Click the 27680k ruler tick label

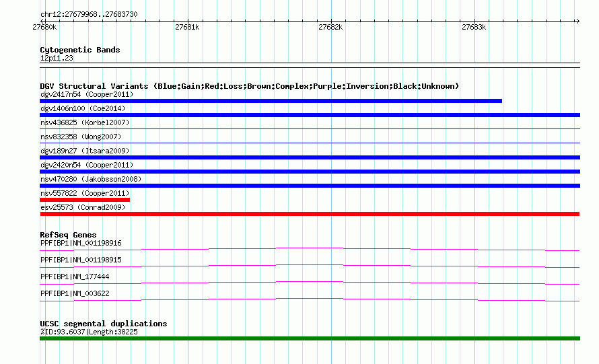[x=44, y=27]
